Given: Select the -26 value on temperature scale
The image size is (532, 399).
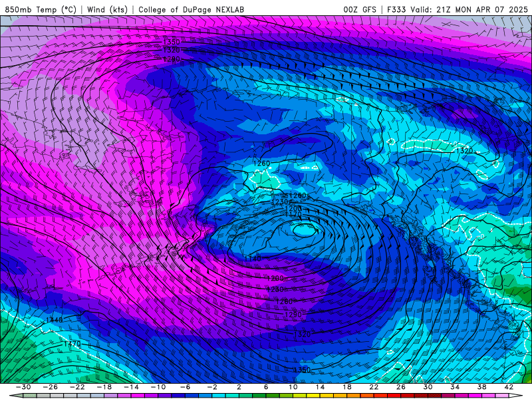Looking at the screenshot, I should [x=51, y=387].
